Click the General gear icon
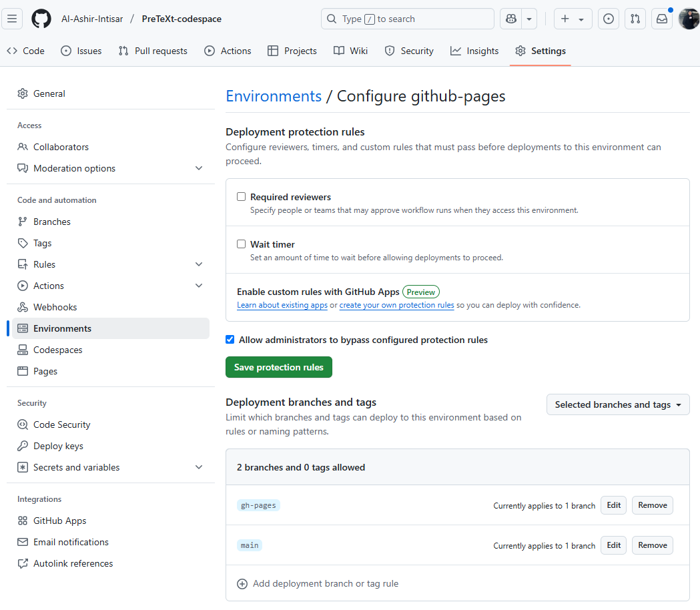700x610 pixels. coord(22,93)
